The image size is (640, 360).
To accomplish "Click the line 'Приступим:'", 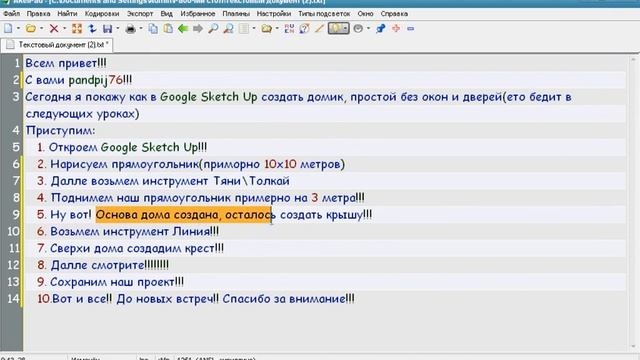I will pos(60,131).
